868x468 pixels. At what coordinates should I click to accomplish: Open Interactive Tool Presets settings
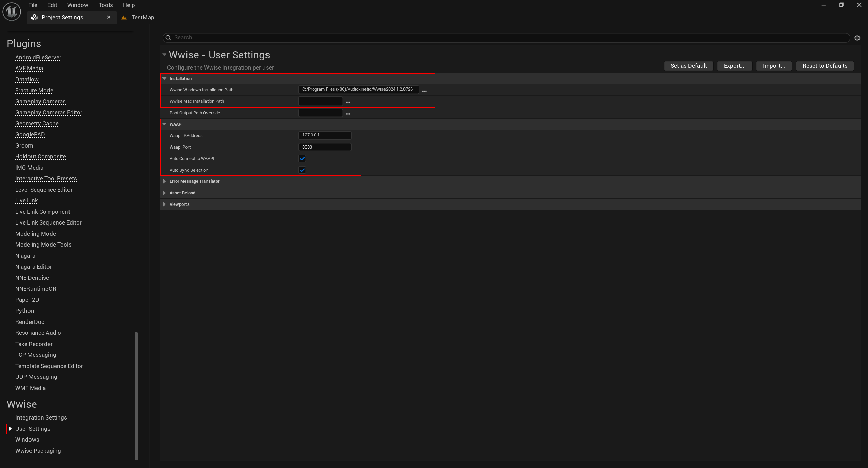point(46,178)
